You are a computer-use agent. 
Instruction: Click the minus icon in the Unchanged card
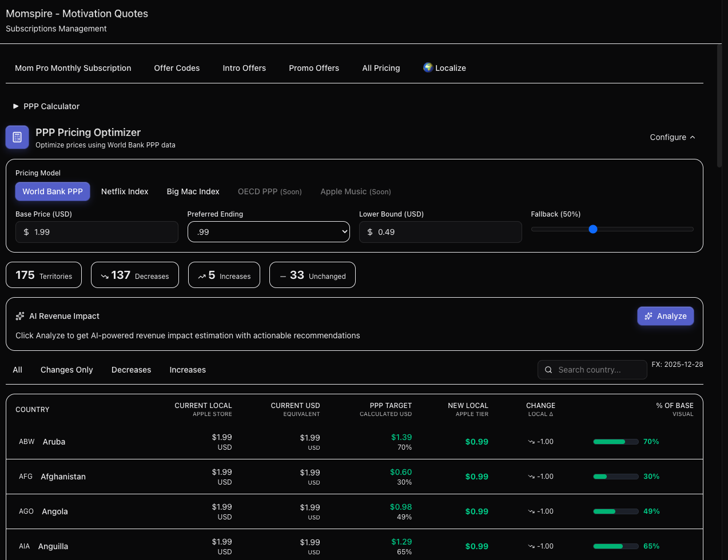coord(283,275)
